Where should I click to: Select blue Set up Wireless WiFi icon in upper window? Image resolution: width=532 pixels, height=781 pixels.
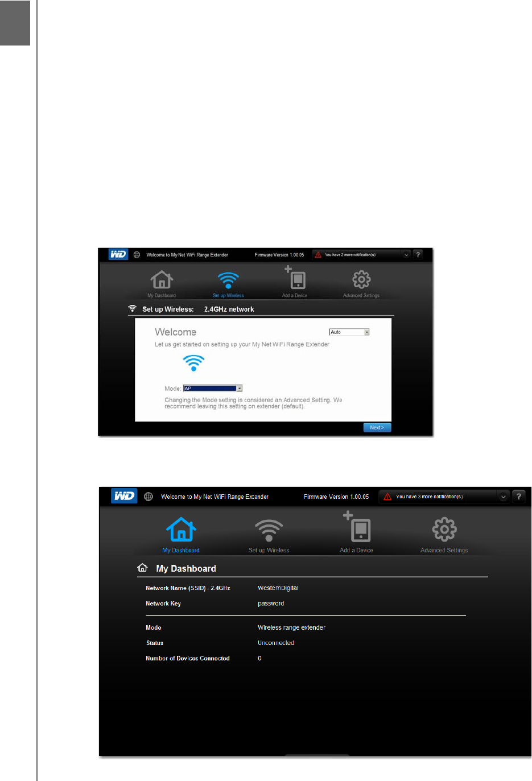pyautogui.click(x=228, y=280)
